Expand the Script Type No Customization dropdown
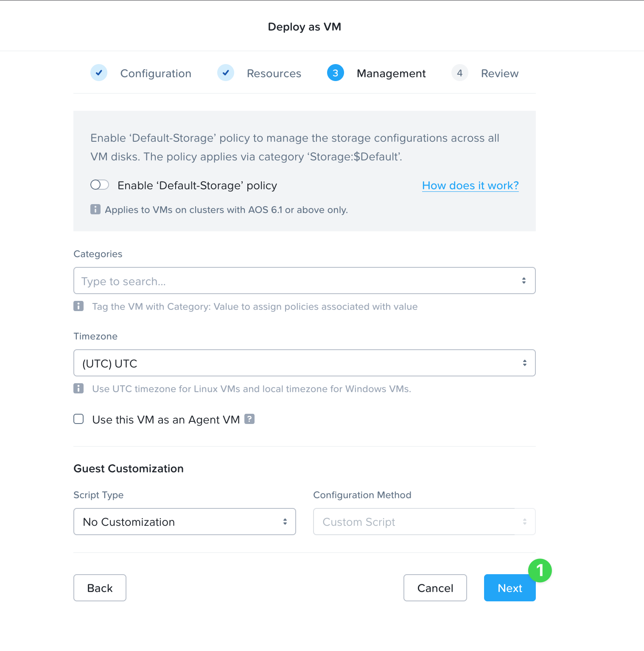This screenshot has width=644, height=651. point(185,522)
